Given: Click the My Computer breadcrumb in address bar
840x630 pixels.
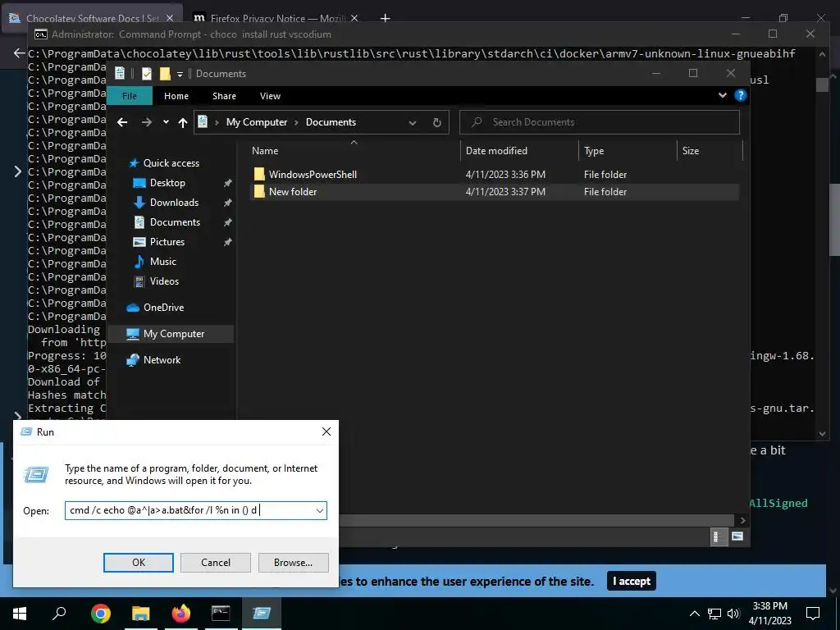Looking at the screenshot, I should (x=257, y=122).
